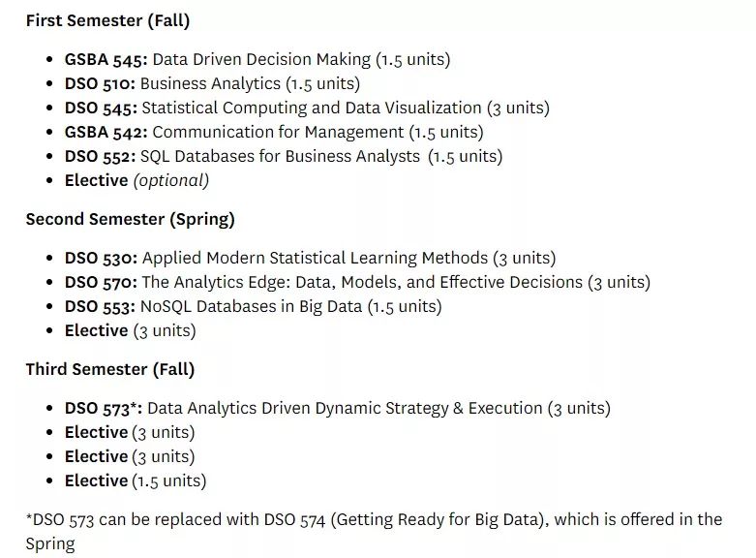Click the Elective (optional) list item
This screenshot has height=558, width=756.
point(136,180)
